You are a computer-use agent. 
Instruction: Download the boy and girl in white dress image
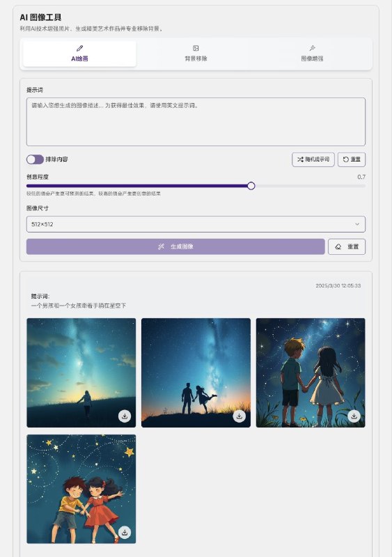coord(354,416)
